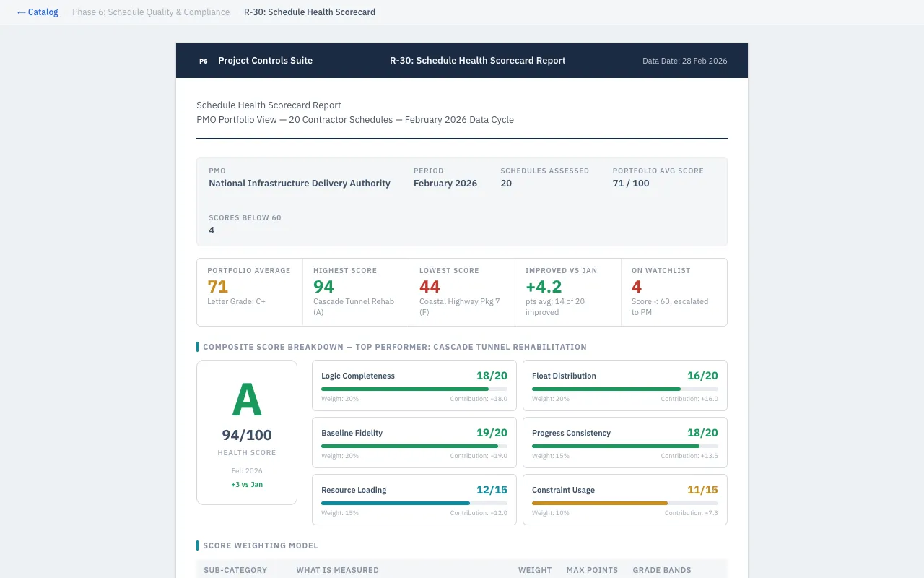Select the green letter grade A badge

(247, 397)
